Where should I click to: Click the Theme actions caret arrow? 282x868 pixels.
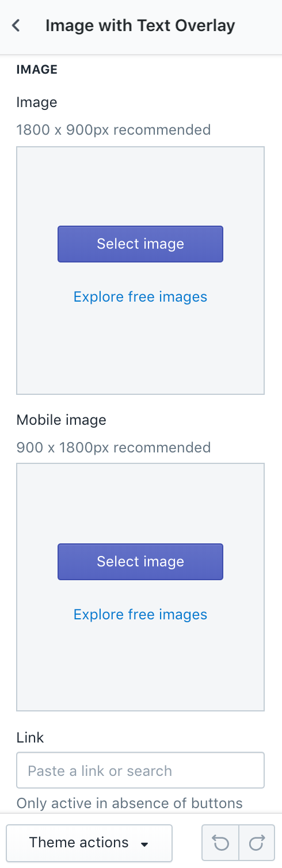pos(144,844)
